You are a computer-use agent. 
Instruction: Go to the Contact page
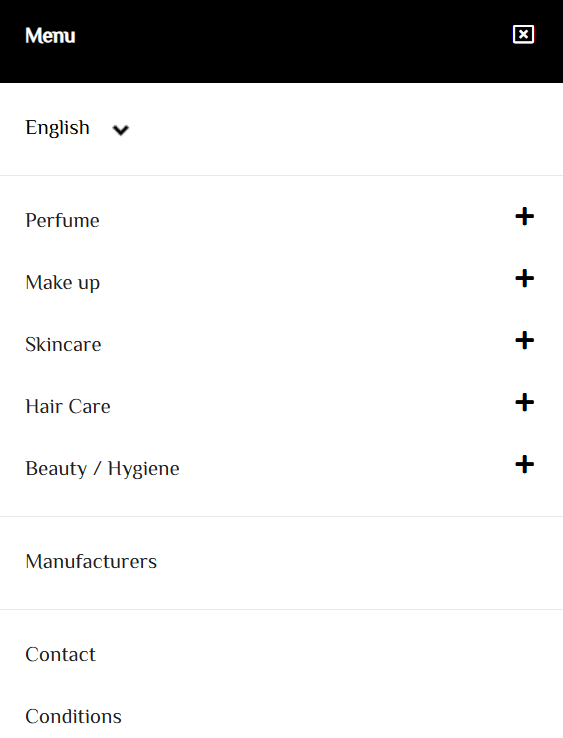60,655
